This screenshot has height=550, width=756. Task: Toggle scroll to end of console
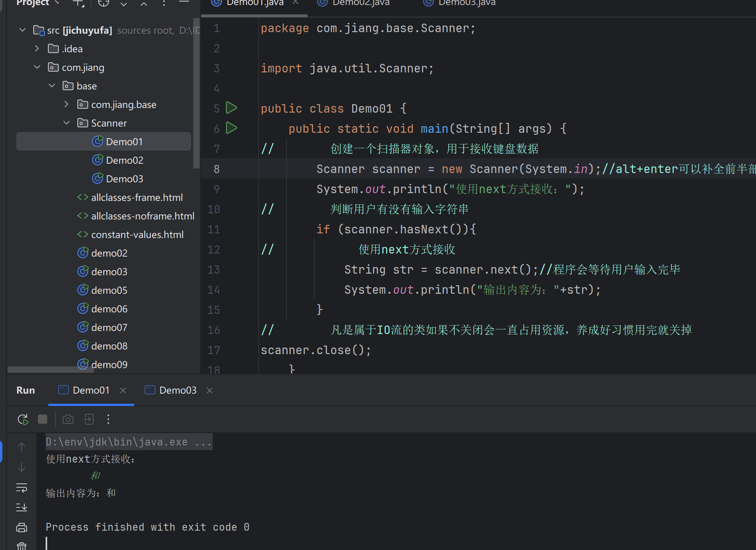(22, 507)
